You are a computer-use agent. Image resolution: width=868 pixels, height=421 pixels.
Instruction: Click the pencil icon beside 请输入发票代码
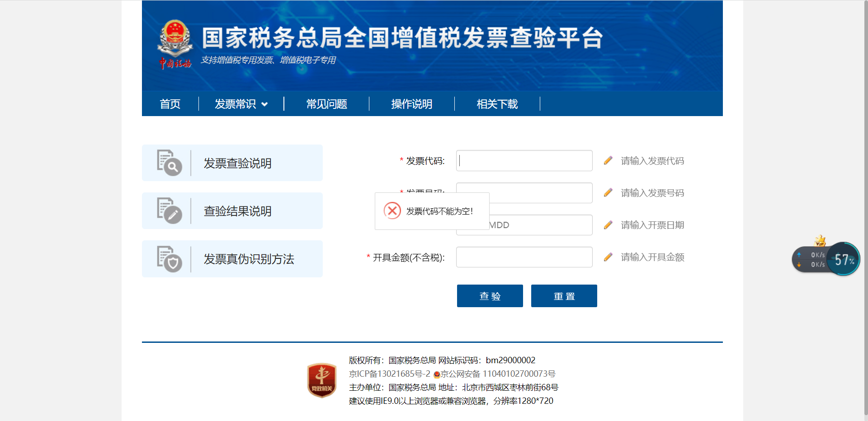608,161
